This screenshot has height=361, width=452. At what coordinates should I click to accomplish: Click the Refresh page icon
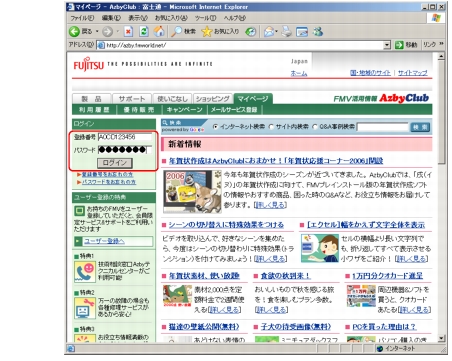tap(144, 32)
